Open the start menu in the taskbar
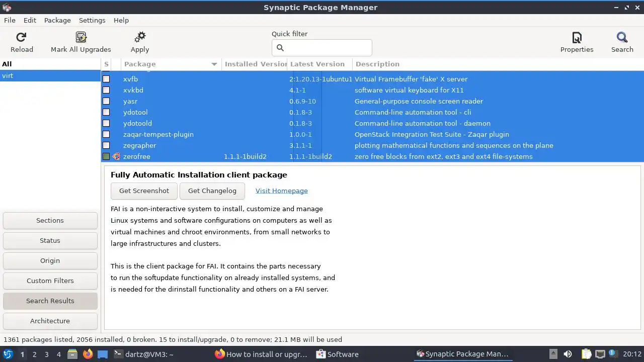Image resolution: width=644 pixels, height=362 pixels. pyautogui.click(x=8, y=354)
